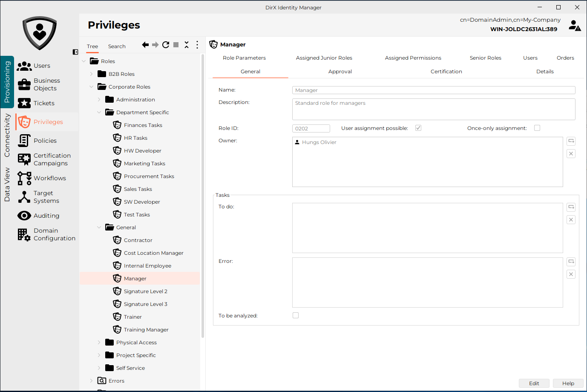Open the Policies section
The width and height of the screenshot is (587, 392).
click(x=45, y=141)
